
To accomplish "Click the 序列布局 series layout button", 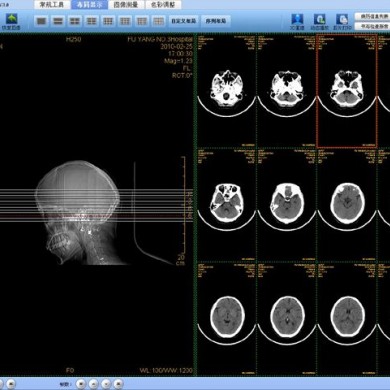I will [x=216, y=21].
